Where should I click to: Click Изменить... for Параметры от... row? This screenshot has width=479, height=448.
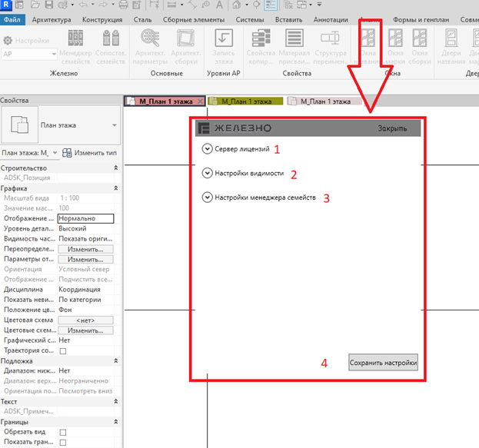(x=85, y=259)
